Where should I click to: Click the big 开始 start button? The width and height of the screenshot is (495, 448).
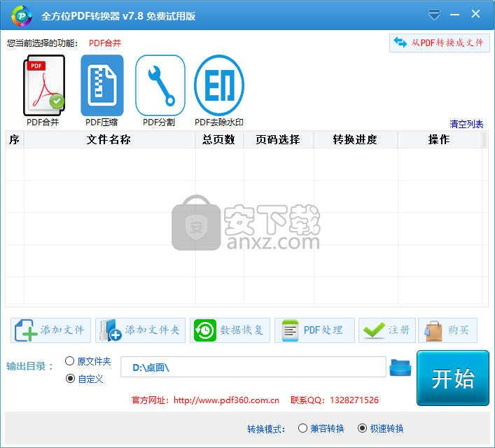[453, 378]
